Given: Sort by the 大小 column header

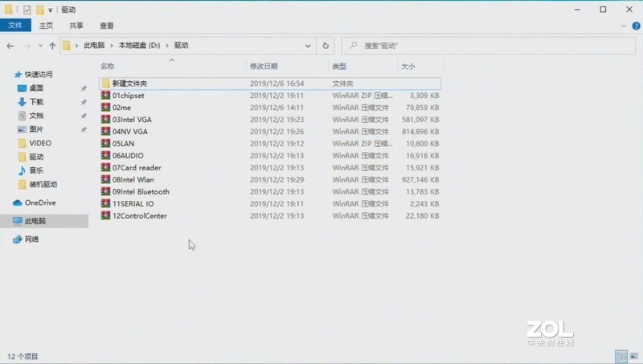Looking at the screenshot, I should 408,66.
